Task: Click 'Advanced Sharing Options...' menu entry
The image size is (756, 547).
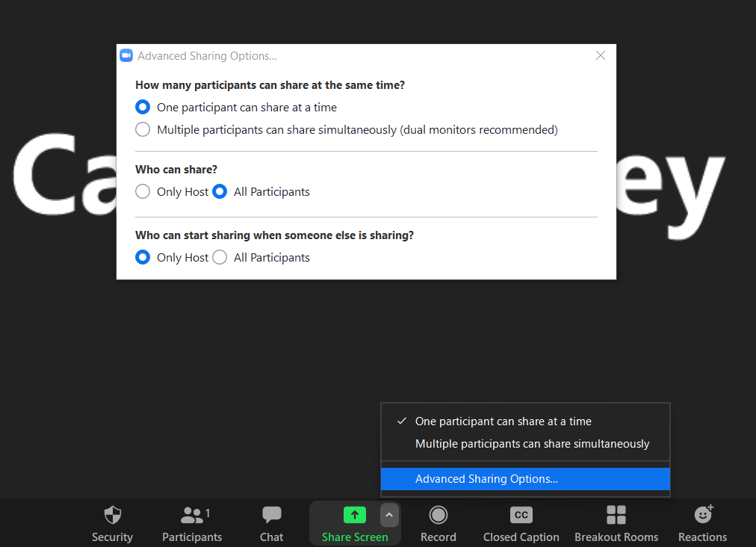Action: coord(486,479)
